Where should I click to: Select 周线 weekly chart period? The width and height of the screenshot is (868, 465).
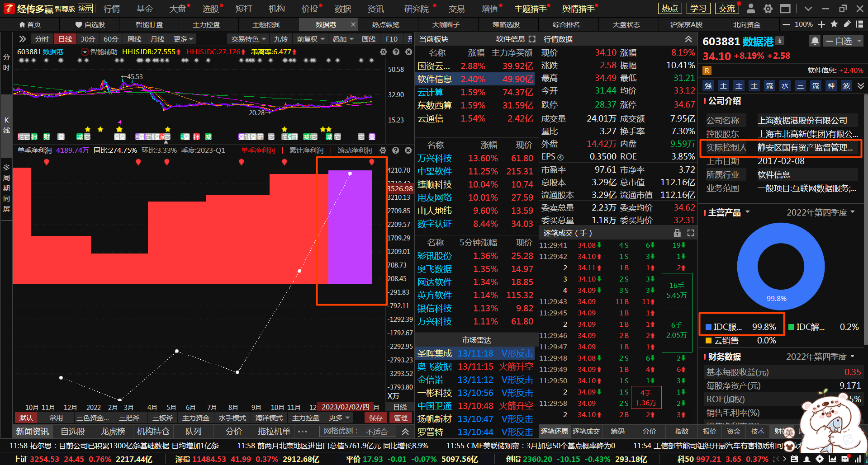[134, 39]
